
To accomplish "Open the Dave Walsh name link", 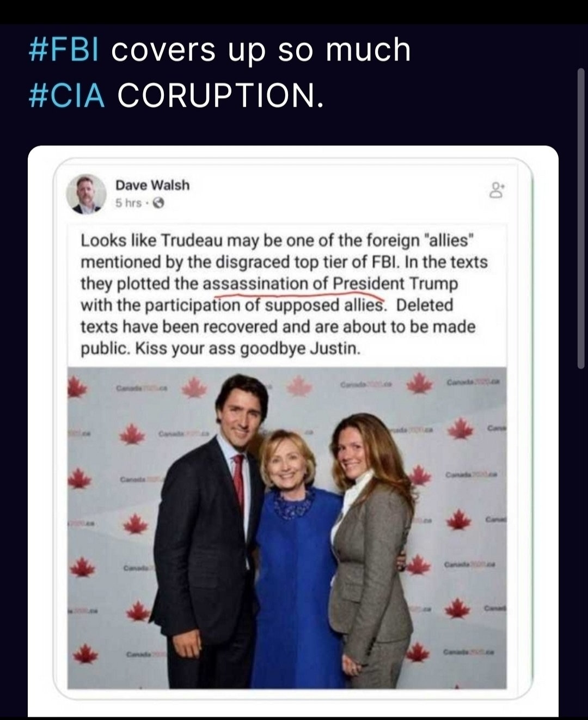I will pos(152,185).
